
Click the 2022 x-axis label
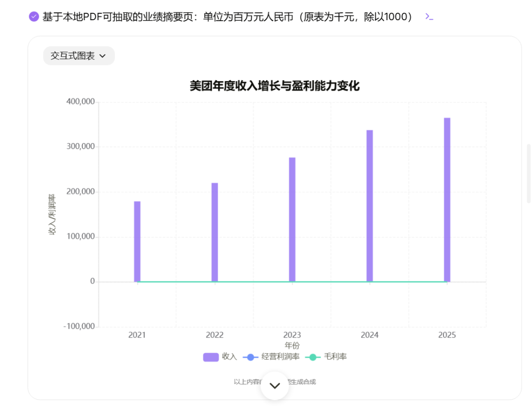(x=215, y=335)
